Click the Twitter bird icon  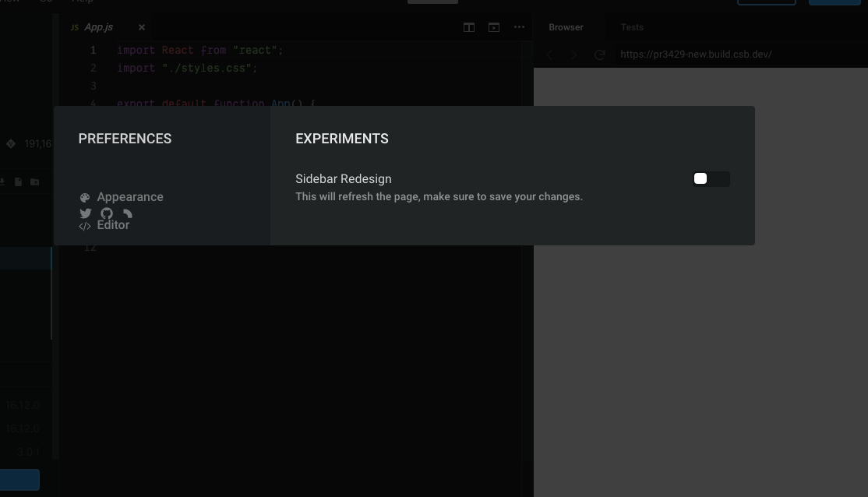(85, 213)
